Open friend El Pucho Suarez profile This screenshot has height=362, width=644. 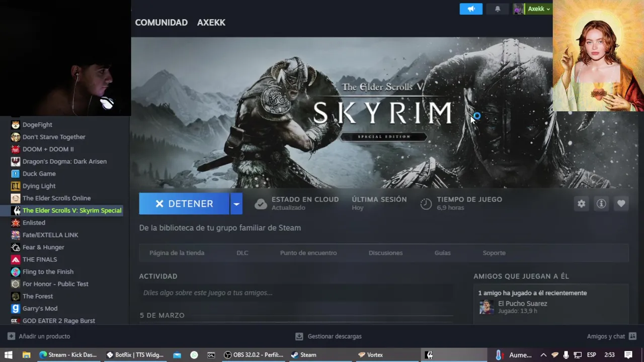[x=522, y=304]
